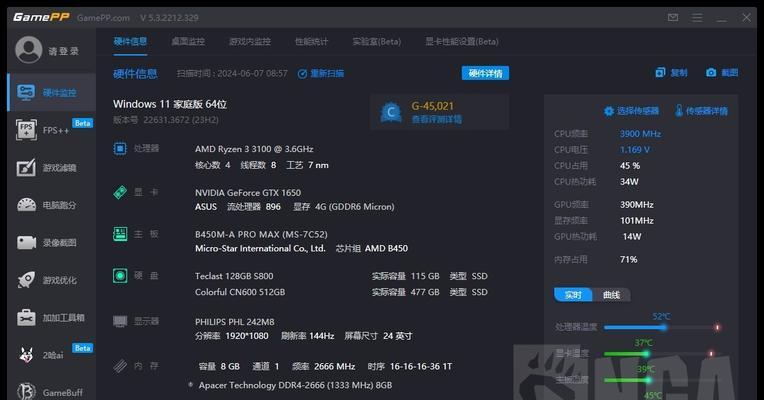Viewport: 764px width, 400px height.
Task: Switch to the 硬件信息 tab
Action: click(x=130, y=41)
